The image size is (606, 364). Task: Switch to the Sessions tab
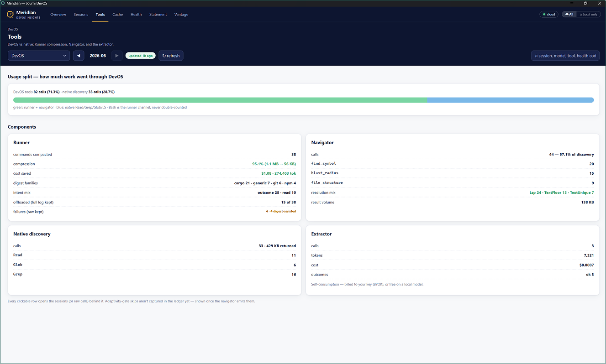[81, 15]
